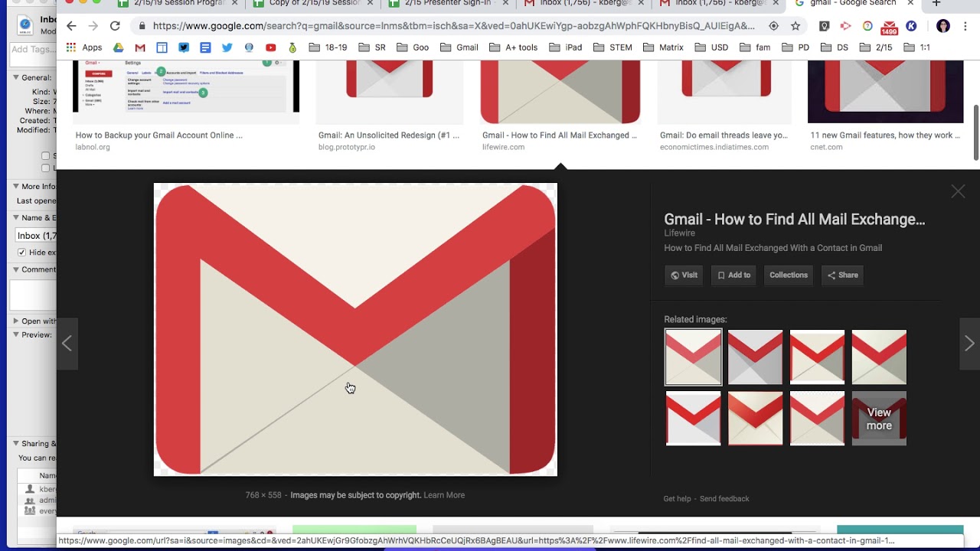
Task: Click the Send feedback link
Action: pos(724,499)
